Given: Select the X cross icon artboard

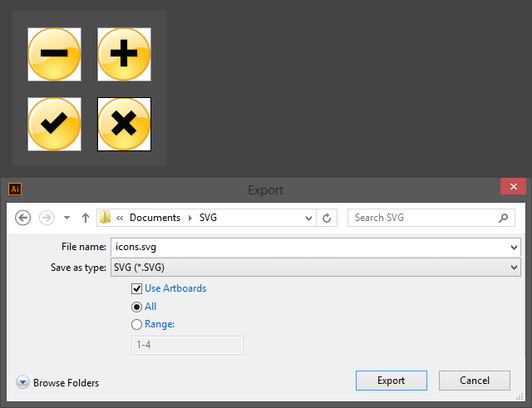Looking at the screenshot, I should tap(124, 124).
